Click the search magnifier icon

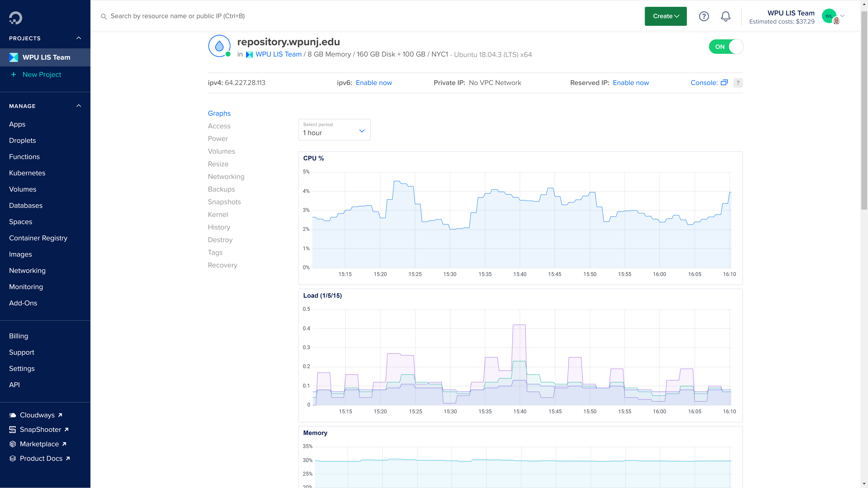pyautogui.click(x=104, y=16)
